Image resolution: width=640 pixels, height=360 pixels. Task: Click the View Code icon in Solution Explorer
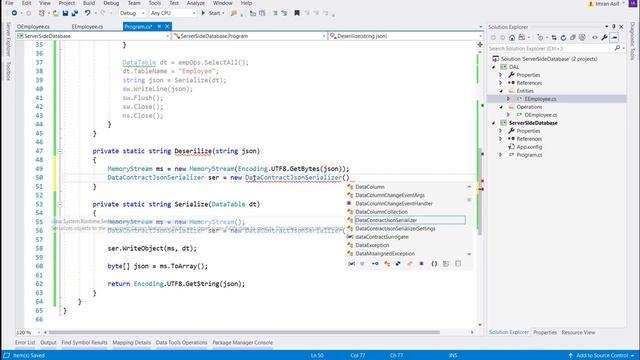pyautogui.click(x=595, y=38)
